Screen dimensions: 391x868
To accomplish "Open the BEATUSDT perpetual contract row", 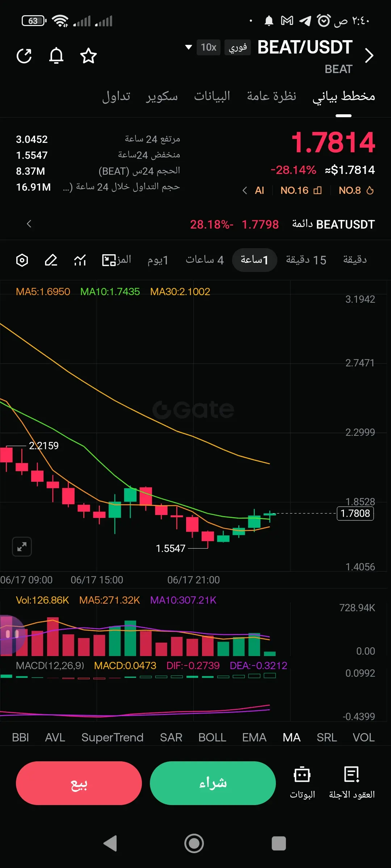I will coord(195,224).
